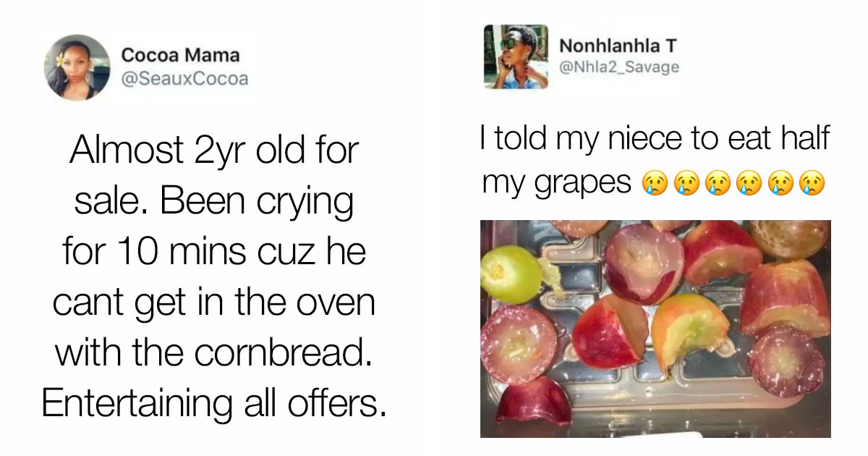This screenshot has width=868, height=456.
Task: Click the green grape in photo
Action: click(x=511, y=274)
